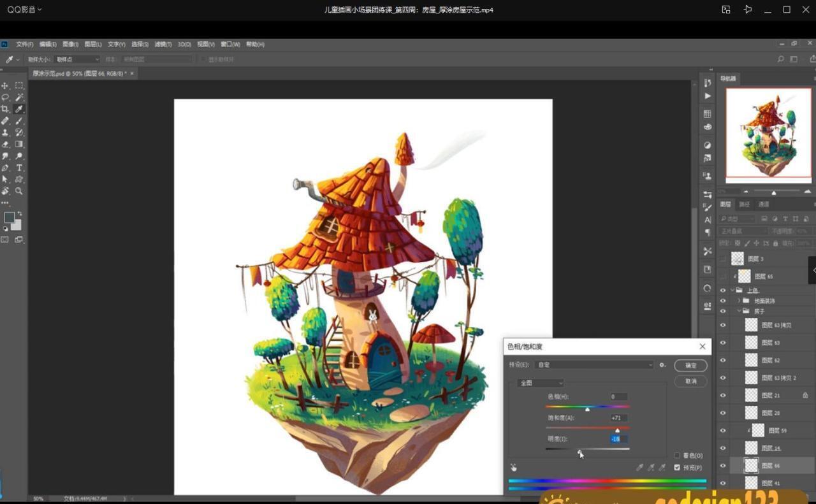
Task: Hide layer 图层 66 via eye icon
Action: (x=723, y=466)
